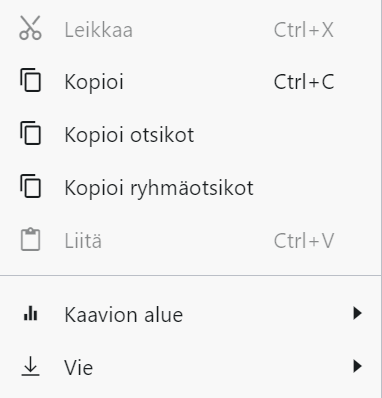The width and height of the screenshot is (382, 398).
Task: Expand the Vie submenu arrow
Action: (x=357, y=366)
